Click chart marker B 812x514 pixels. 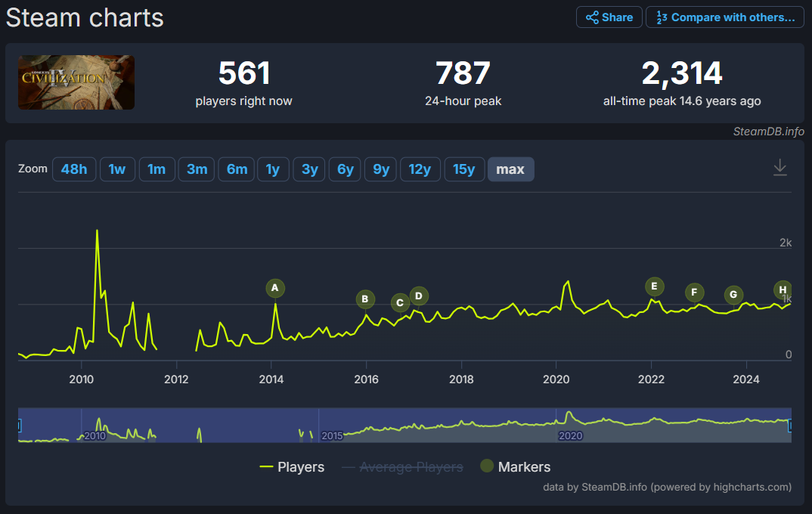click(x=365, y=299)
